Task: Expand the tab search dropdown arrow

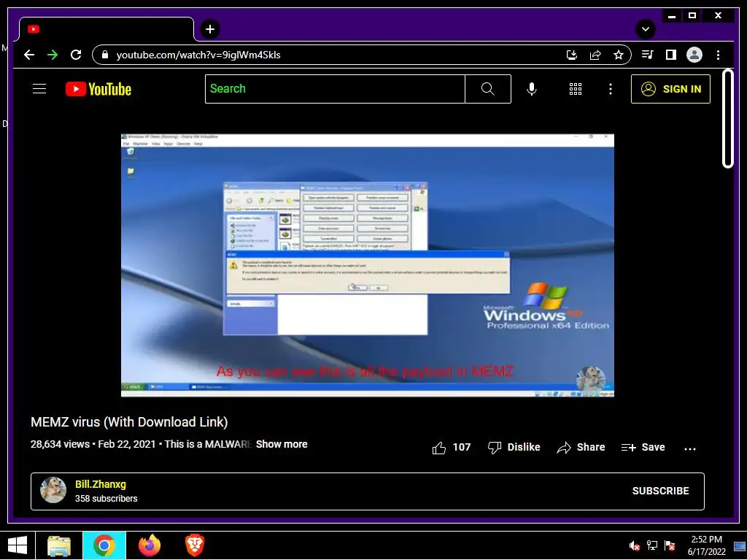Action: pyautogui.click(x=646, y=29)
